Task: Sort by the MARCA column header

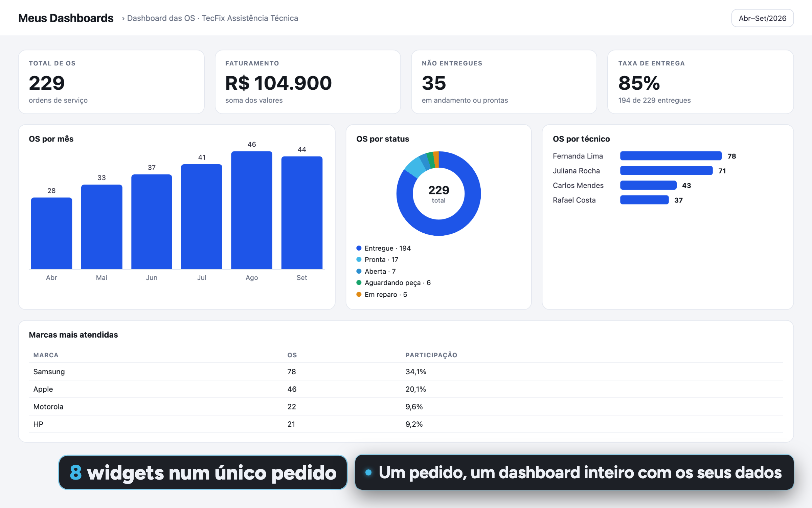Action: pos(46,355)
